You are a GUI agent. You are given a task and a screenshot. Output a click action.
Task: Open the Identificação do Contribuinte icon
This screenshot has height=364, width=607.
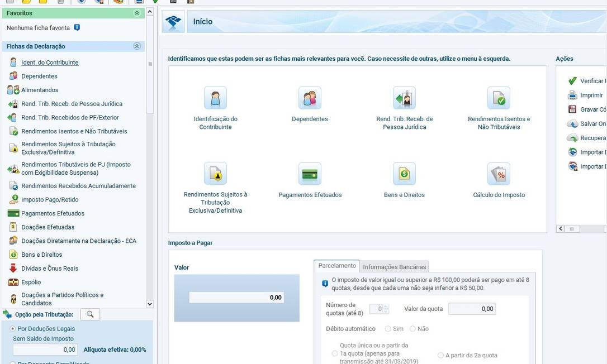coord(215,98)
